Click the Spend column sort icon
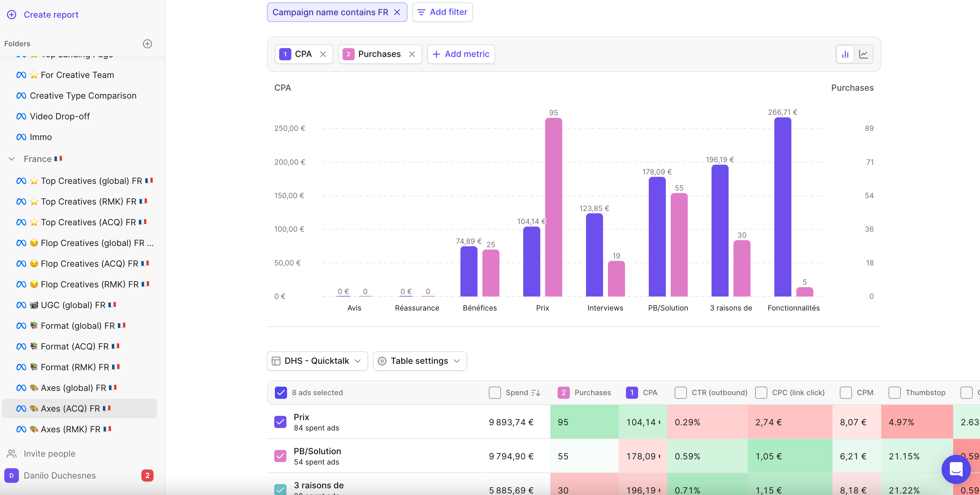The width and height of the screenshot is (980, 495). click(536, 392)
